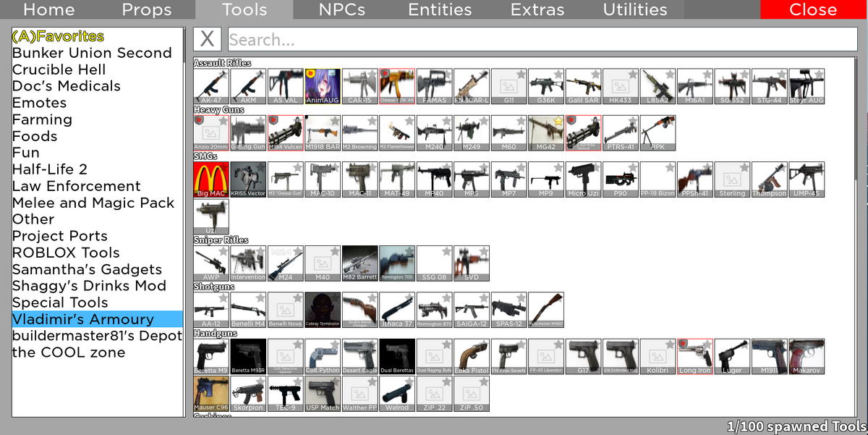Select the AnimAUG weapon icon
Image resolution: width=868 pixels, height=435 pixels.
(323, 85)
